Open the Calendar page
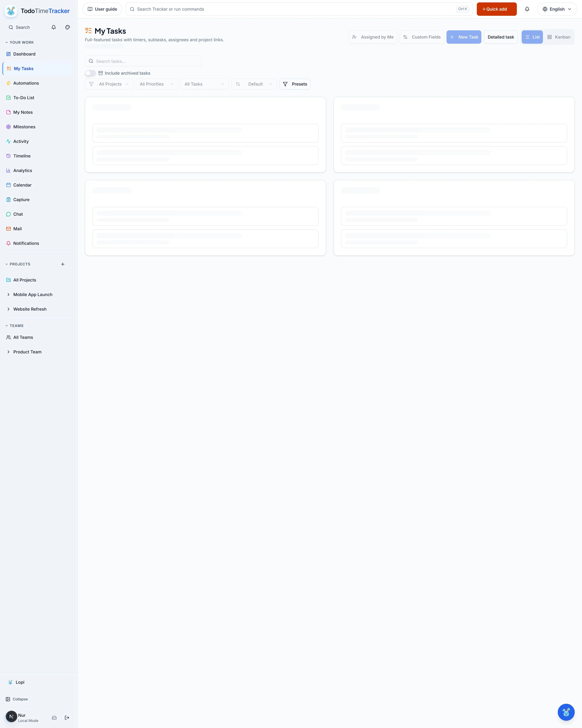This screenshot has width=582, height=728. pos(37,185)
